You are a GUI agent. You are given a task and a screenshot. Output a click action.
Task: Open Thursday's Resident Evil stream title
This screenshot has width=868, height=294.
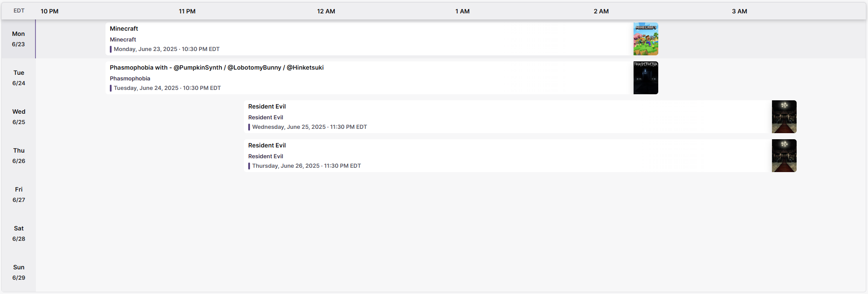point(267,145)
